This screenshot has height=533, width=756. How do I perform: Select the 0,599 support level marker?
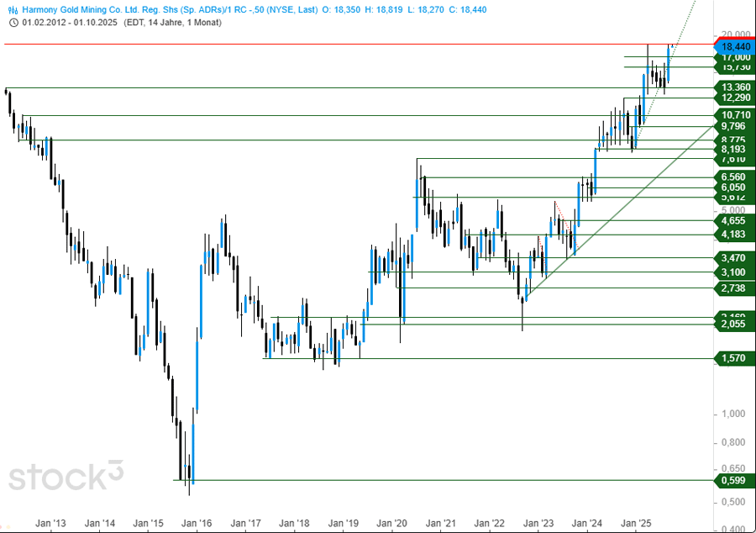(x=733, y=480)
